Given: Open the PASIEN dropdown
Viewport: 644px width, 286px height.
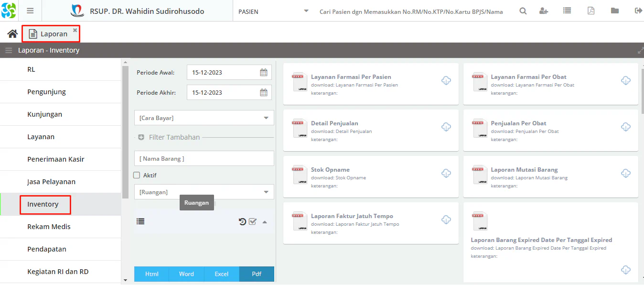Looking at the screenshot, I should point(273,11).
